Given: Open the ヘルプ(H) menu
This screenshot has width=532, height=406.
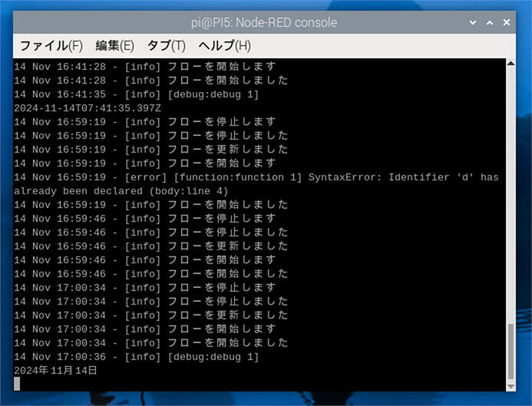Looking at the screenshot, I should [225, 45].
